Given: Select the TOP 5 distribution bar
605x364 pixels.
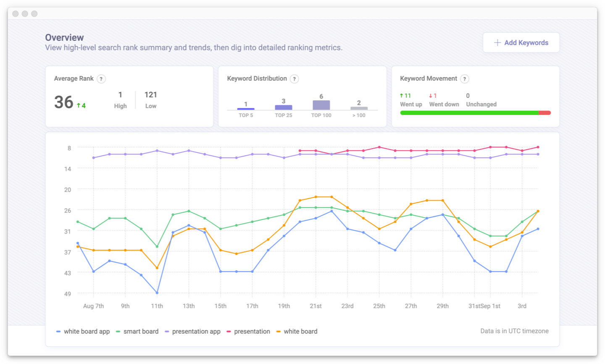Looking at the screenshot, I should click(x=246, y=109).
